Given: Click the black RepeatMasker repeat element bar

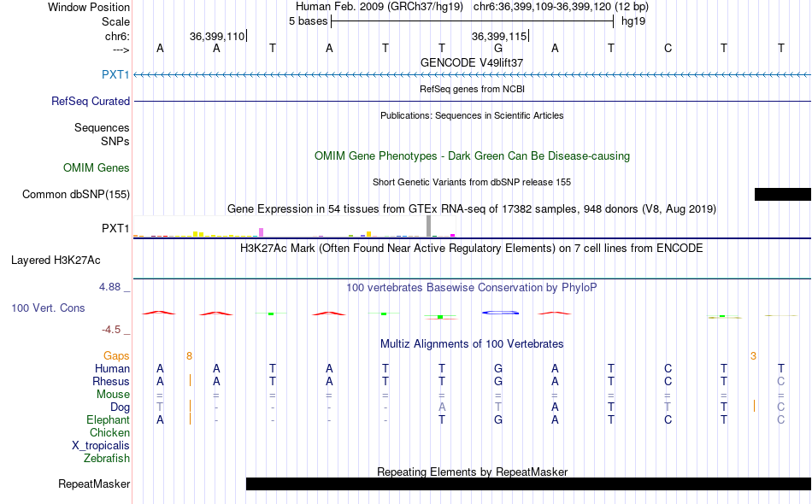Looking at the screenshot, I should (x=529, y=483).
